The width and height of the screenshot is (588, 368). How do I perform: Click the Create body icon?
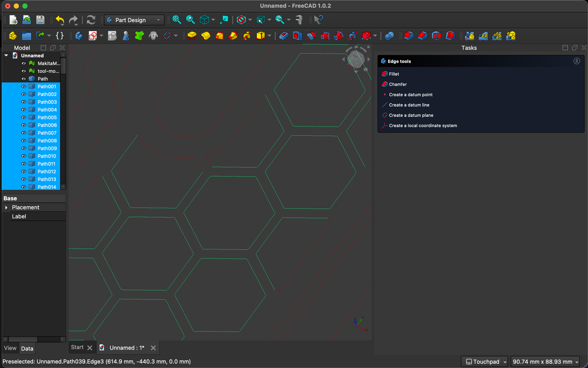[79, 36]
